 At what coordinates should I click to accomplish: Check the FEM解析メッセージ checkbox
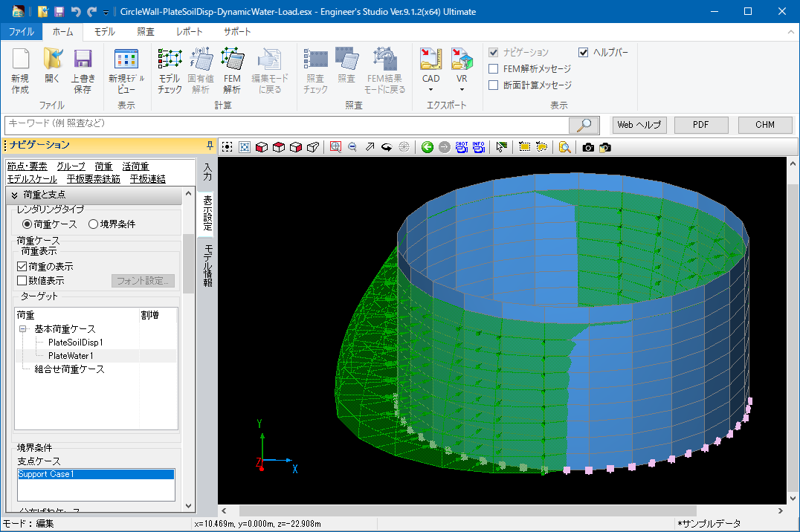tap(494, 68)
